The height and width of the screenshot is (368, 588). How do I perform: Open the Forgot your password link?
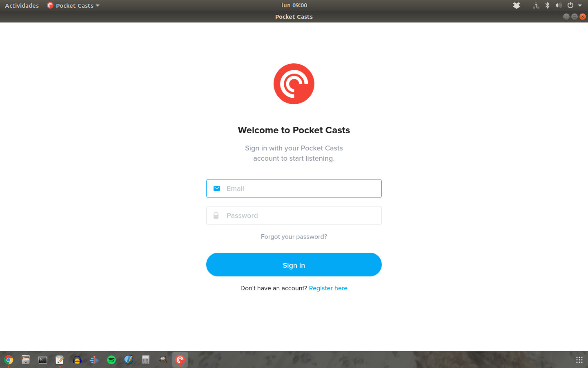point(294,237)
